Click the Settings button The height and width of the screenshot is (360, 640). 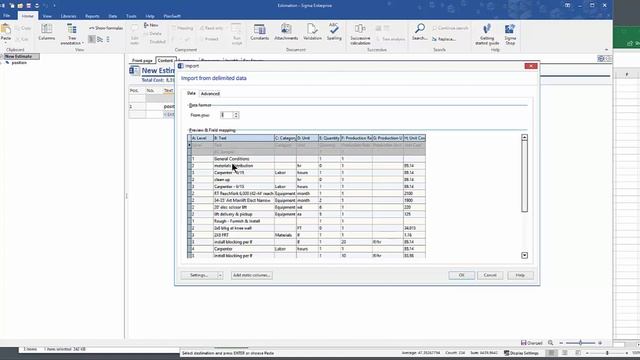click(199, 276)
